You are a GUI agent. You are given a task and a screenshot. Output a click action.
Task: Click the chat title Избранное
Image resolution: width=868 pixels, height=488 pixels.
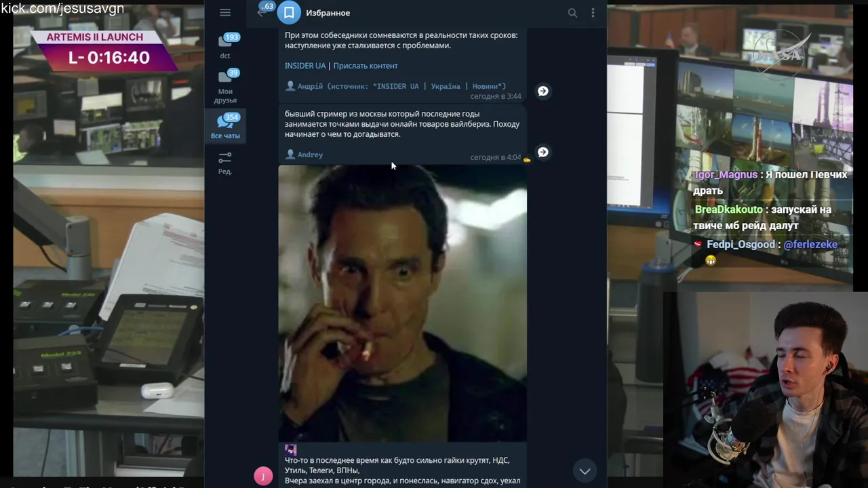pos(328,13)
